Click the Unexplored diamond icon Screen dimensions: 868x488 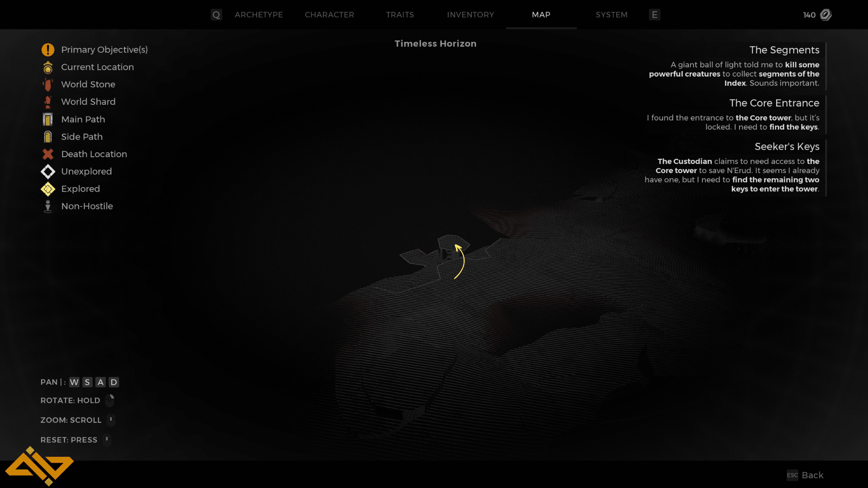[x=47, y=172]
